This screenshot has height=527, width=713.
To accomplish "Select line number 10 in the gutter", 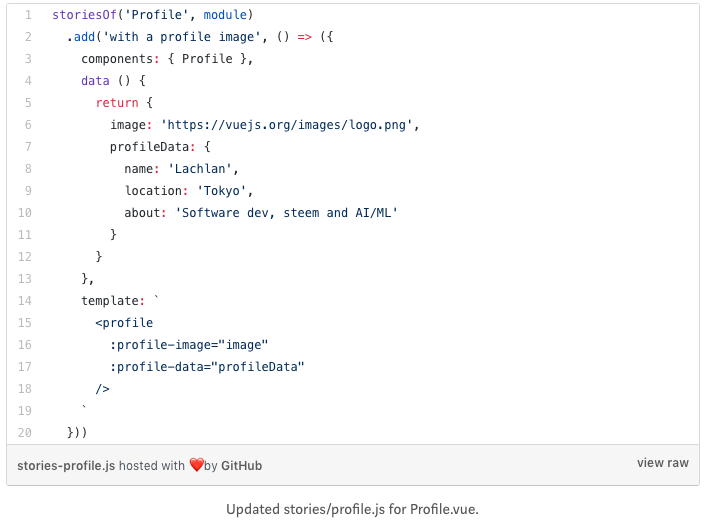I will 25,212.
